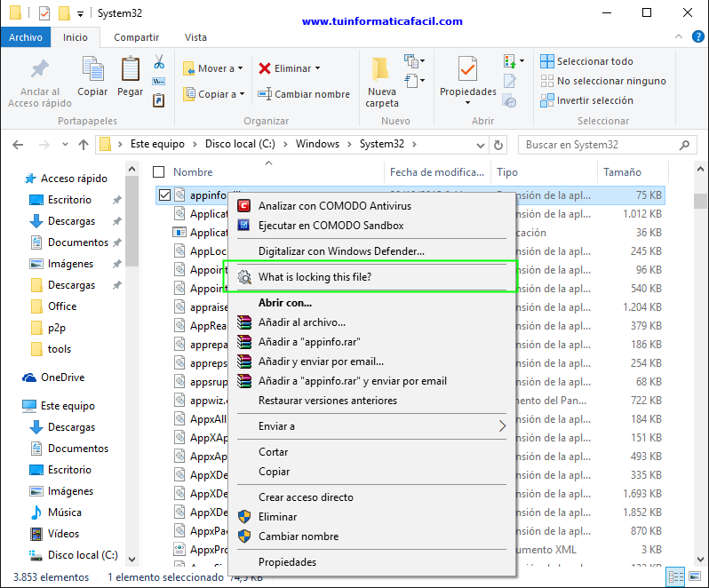Screen dimensions: 709x588
Task: Click the Copy path icon below scissors
Action: coord(159,82)
